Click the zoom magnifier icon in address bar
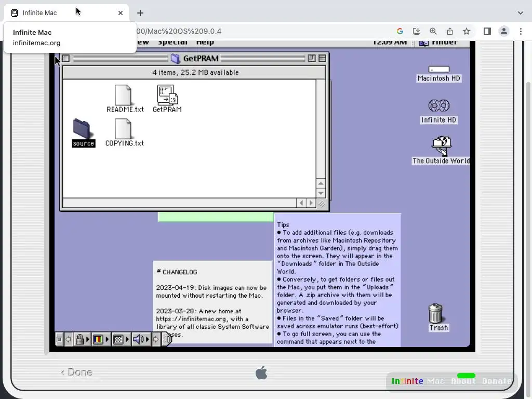The image size is (532, 399). pos(433,31)
